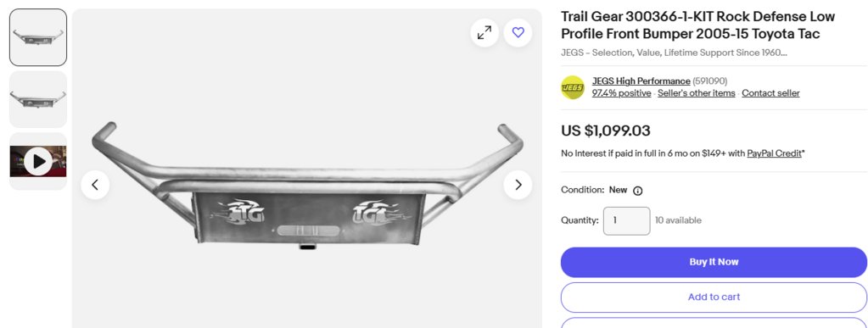Select the first bumper thumbnail
Screen dimensions: 868x328
click(38, 37)
